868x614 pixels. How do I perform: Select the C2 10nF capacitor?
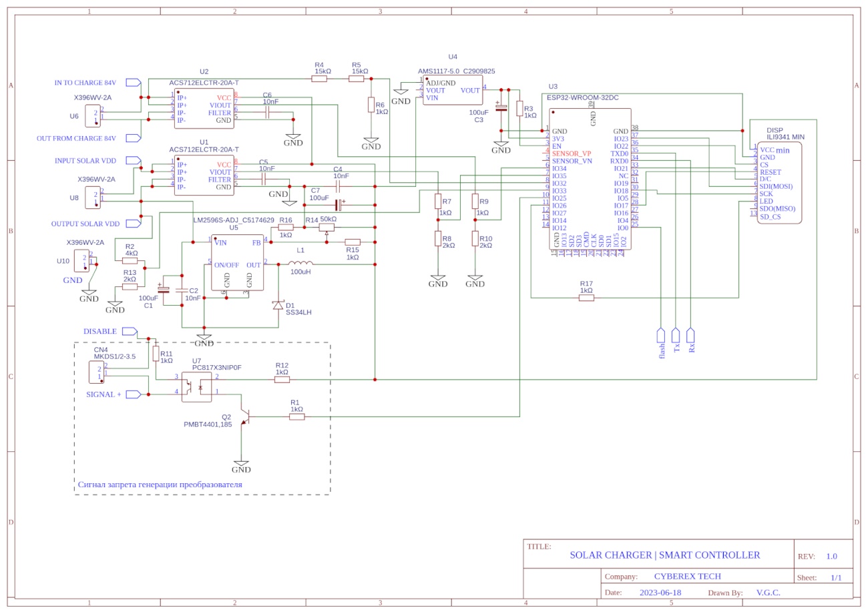tap(182, 290)
